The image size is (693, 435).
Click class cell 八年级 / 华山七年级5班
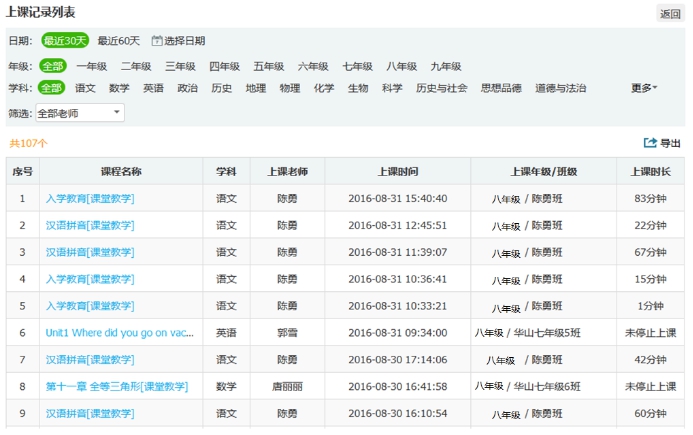(528, 333)
